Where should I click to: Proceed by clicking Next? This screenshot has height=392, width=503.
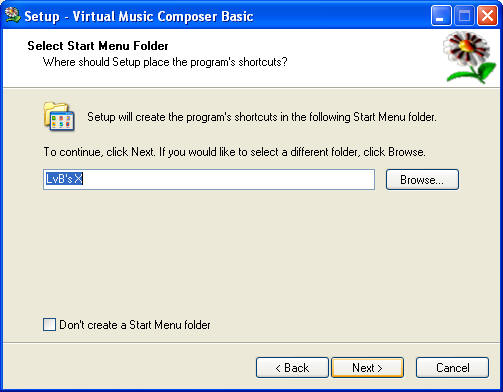[367, 368]
